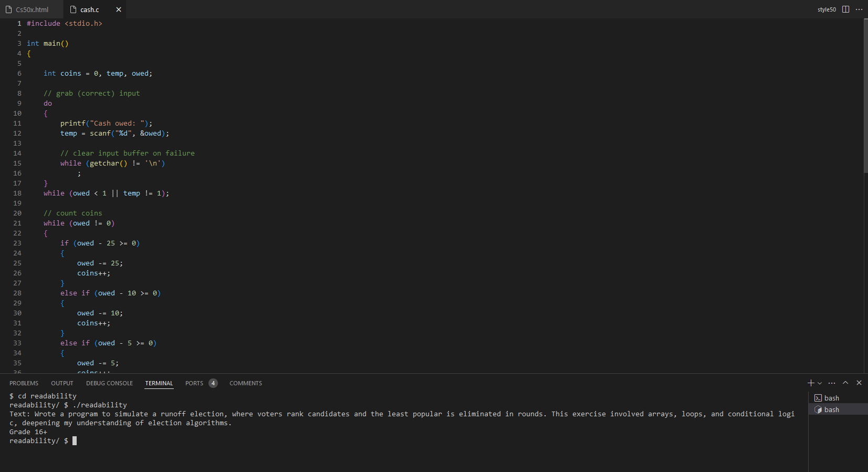Open the OUTPUT panel tab
Viewport: 868px width, 472px height.
[62, 383]
